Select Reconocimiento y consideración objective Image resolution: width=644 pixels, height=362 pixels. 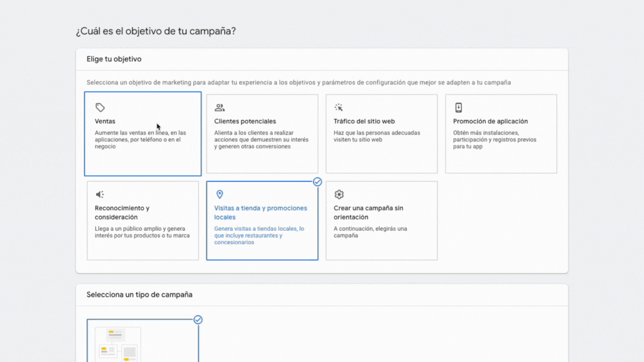[143, 221]
